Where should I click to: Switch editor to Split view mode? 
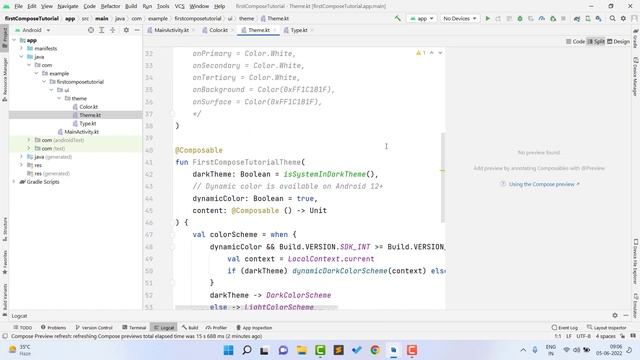tap(596, 42)
